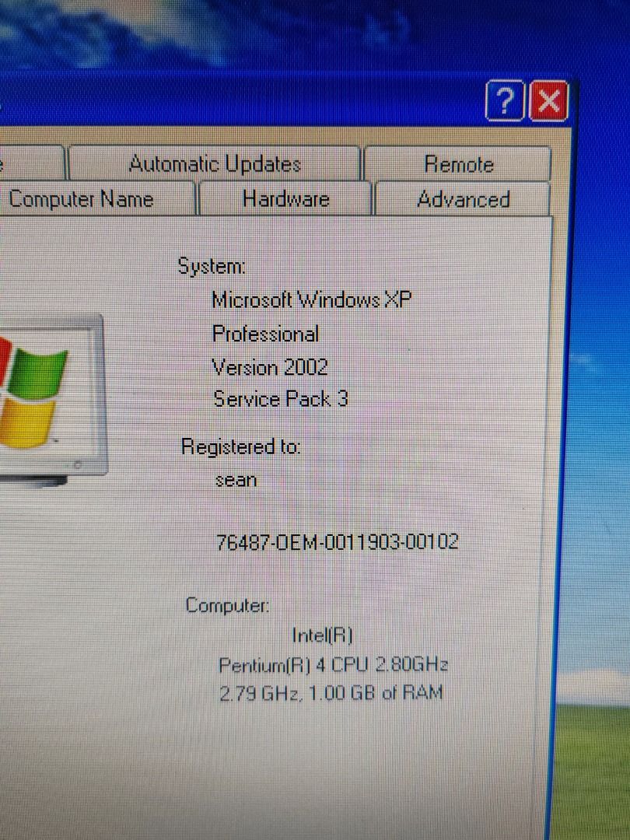The image size is (630, 840).
Task: Click the 'Microsoft Windows XP' system text
Action: 313,299
